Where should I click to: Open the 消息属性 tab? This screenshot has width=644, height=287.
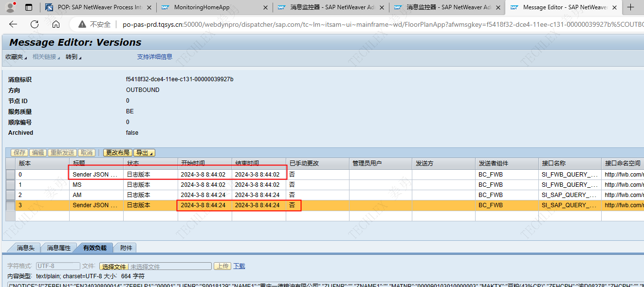58,248
